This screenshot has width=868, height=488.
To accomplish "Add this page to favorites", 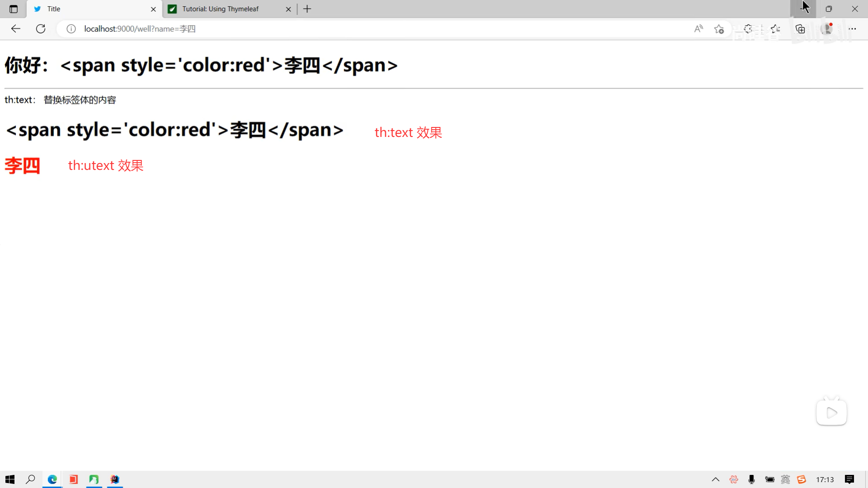I will (x=719, y=29).
